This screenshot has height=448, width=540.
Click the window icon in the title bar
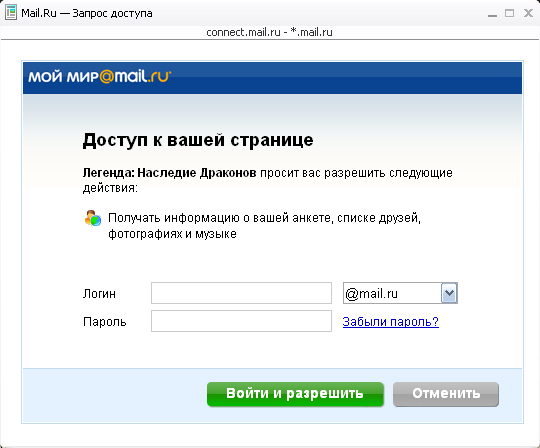point(11,13)
